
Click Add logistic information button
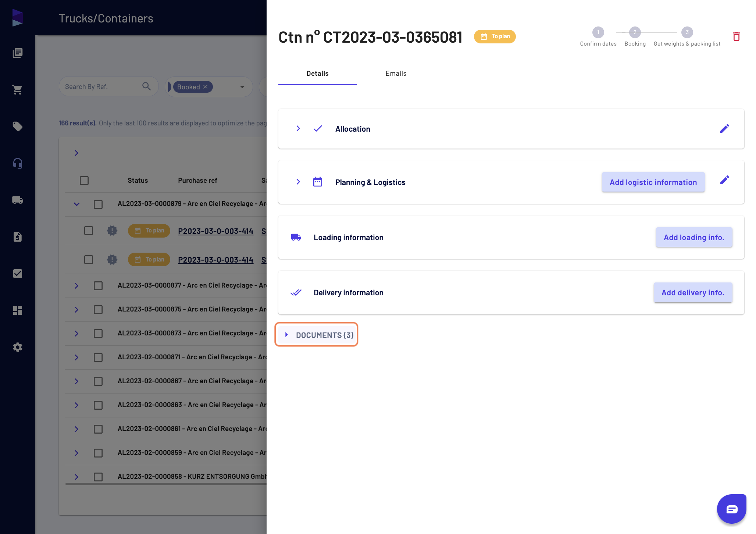pos(653,182)
